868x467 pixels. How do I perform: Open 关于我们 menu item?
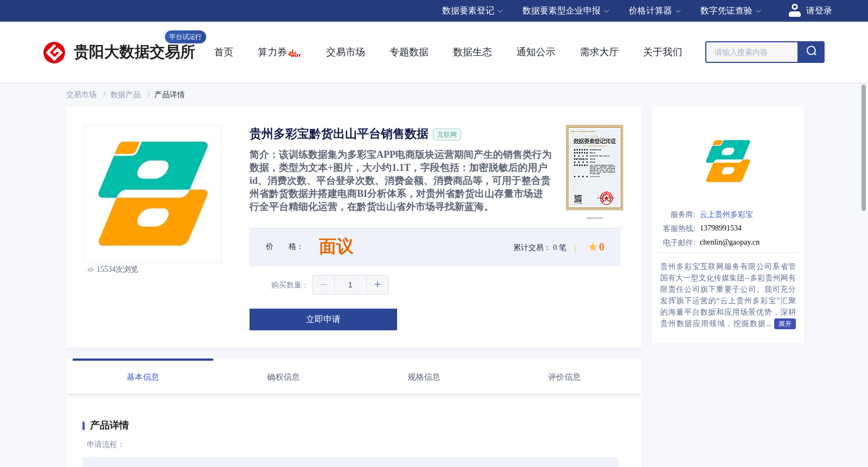(663, 52)
